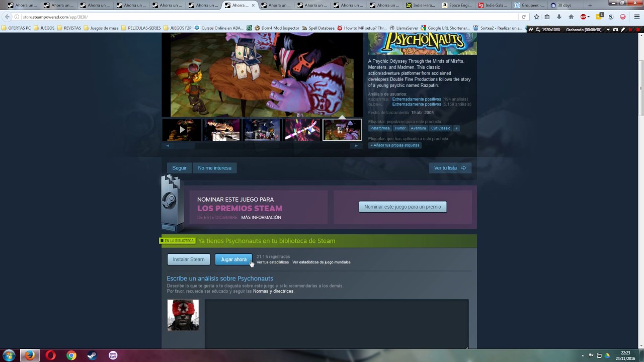The image size is (644, 362).
Task: Click the Instalar Steam button
Action: pos(189,259)
